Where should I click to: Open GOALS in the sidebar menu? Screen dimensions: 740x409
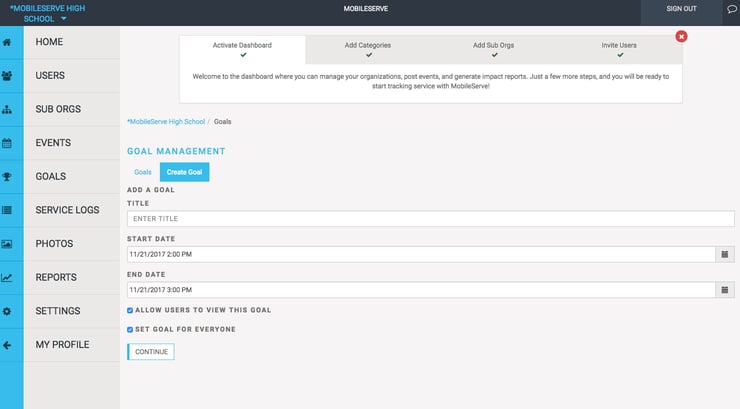pyautogui.click(x=72, y=176)
